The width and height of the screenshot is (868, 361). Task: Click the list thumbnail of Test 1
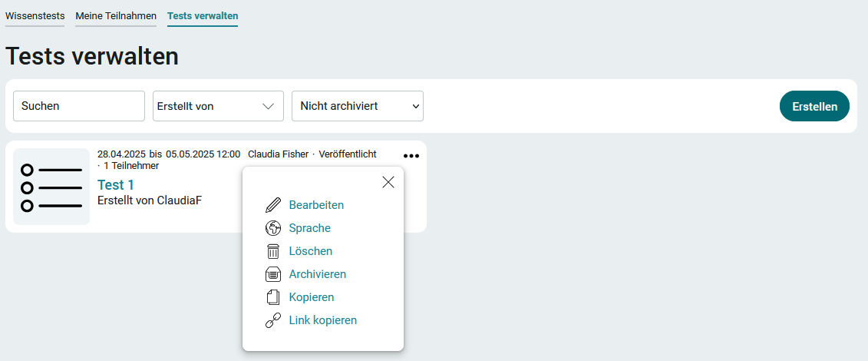point(51,187)
